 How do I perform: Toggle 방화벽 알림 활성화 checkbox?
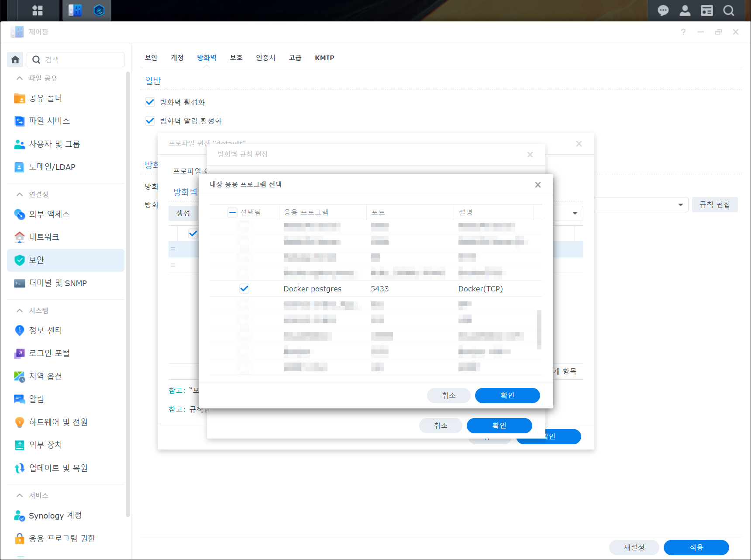tap(150, 121)
